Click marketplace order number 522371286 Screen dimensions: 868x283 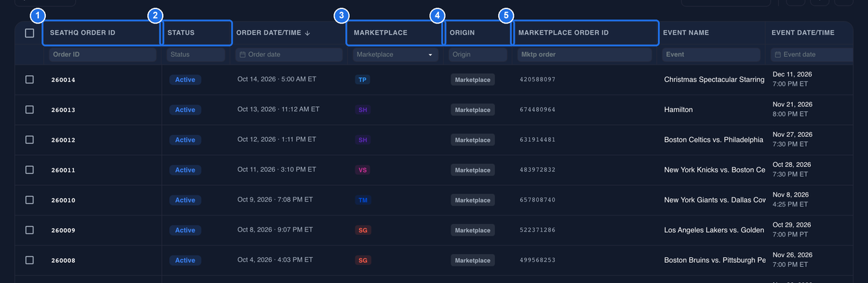coord(538,230)
